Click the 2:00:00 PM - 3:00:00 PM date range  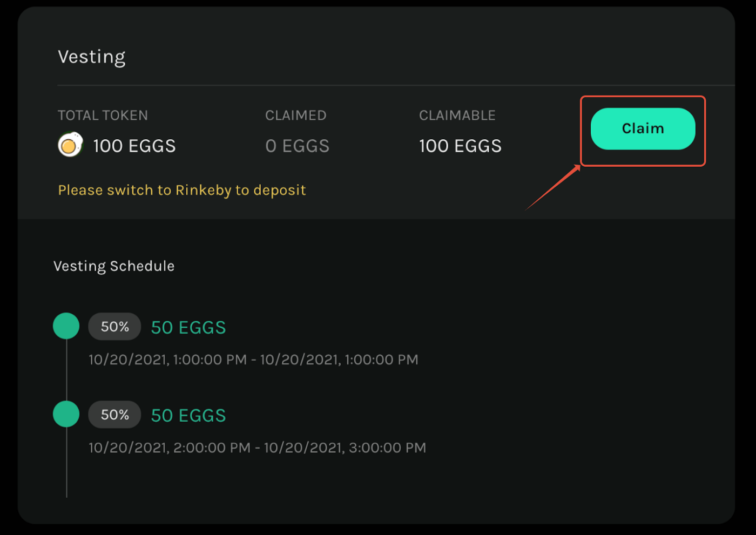pyautogui.click(x=257, y=448)
